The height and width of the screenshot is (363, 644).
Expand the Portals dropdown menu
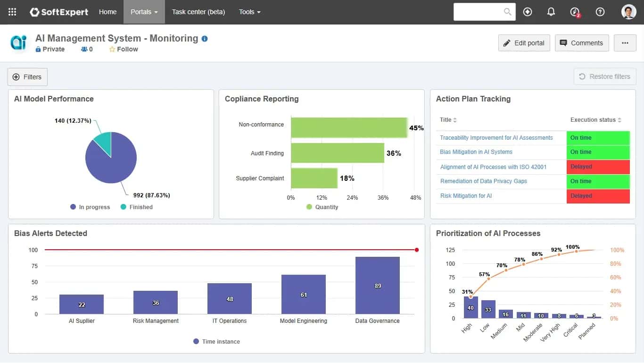[x=144, y=12]
